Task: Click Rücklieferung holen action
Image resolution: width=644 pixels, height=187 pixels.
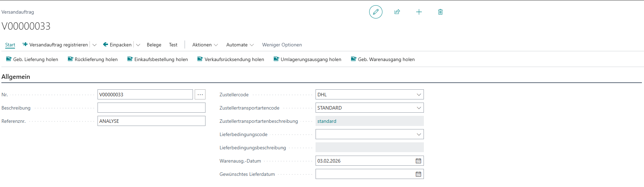Action: pos(93,59)
